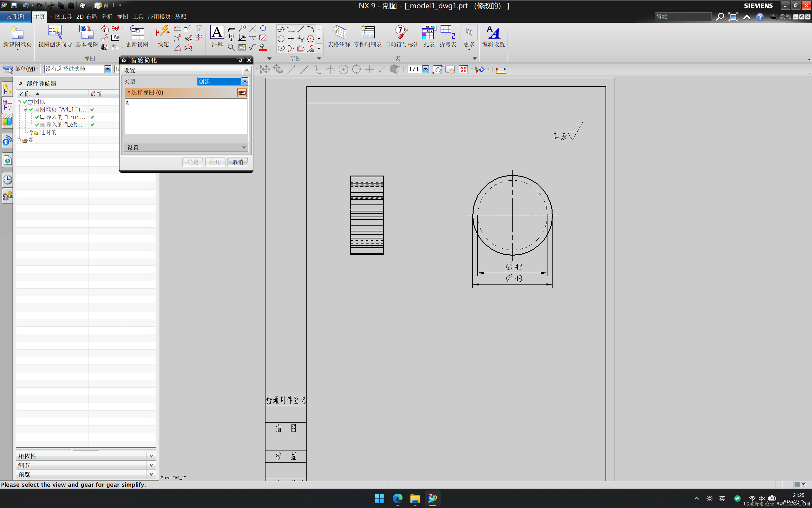Open Microsoft Edge from the taskbar
812x508 pixels.
pyautogui.click(x=398, y=498)
